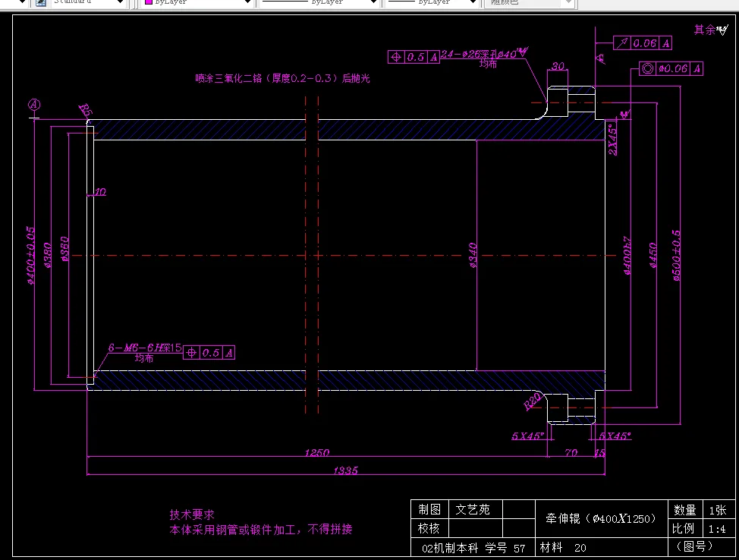
Task: Click the grayed-out 随颜色 plot style dropdown
Action: pos(529,2)
